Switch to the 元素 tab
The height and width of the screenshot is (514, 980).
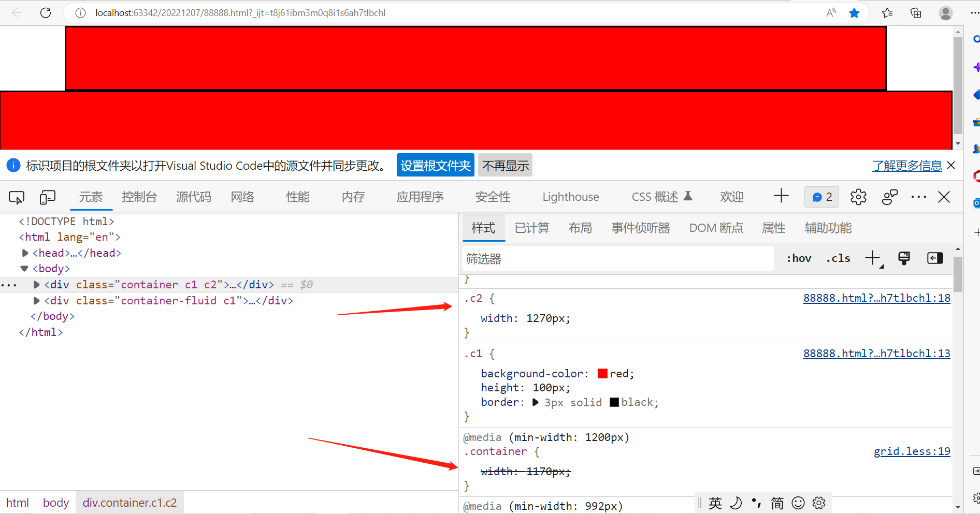(91, 197)
